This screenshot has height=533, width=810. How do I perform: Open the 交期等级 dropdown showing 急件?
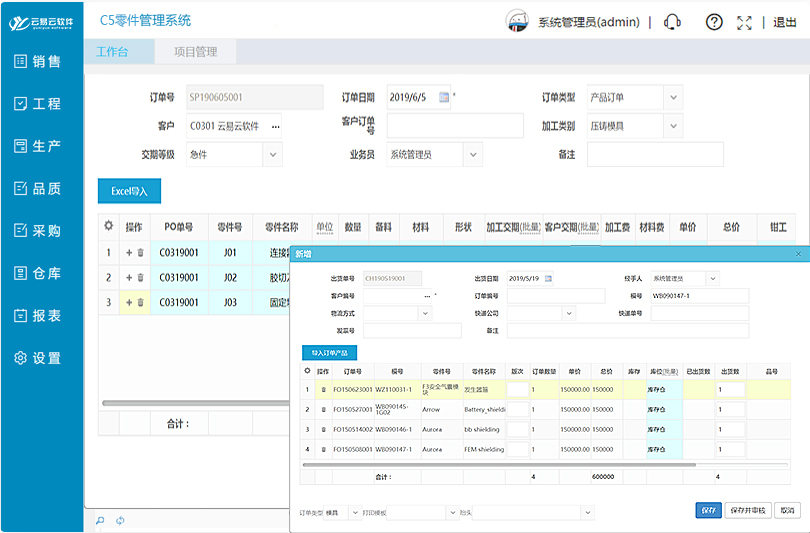pyautogui.click(x=273, y=154)
